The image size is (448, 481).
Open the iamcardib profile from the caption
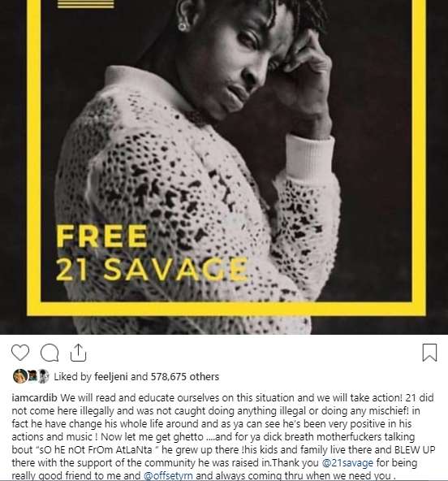coord(34,398)
